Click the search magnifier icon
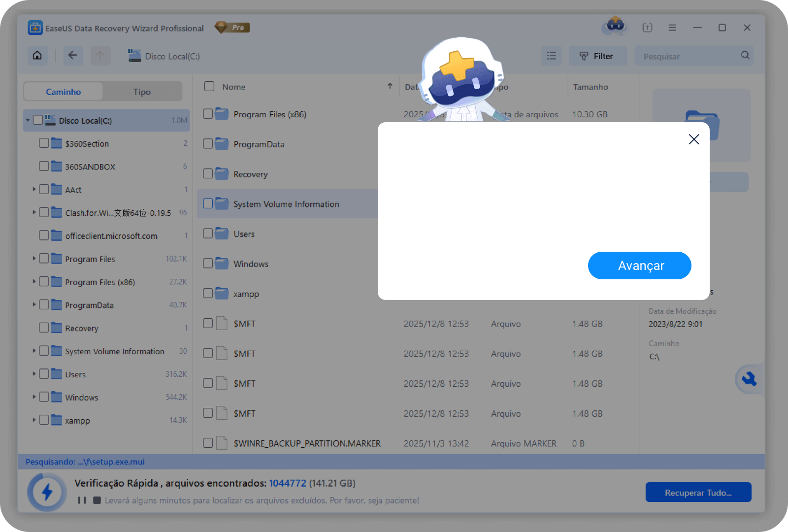The height and width of the screenshot is (532, 788). pyautogui.click(x=745, y=56)
